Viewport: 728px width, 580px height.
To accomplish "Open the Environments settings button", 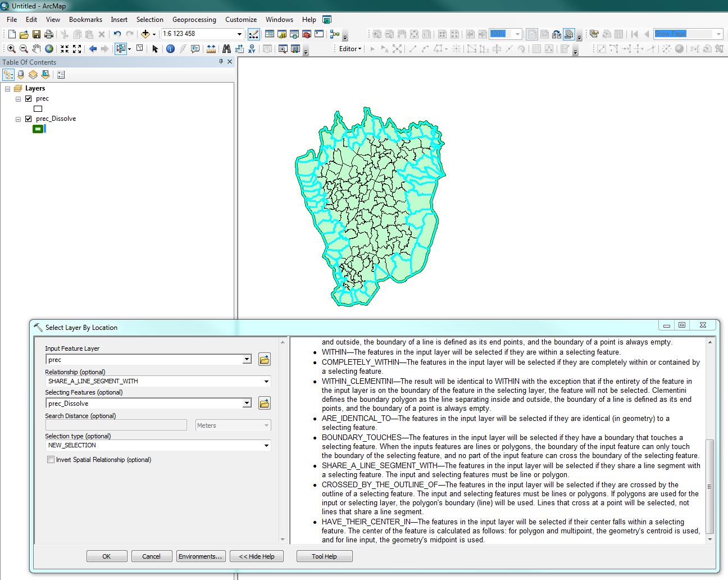I will point(201,556).
